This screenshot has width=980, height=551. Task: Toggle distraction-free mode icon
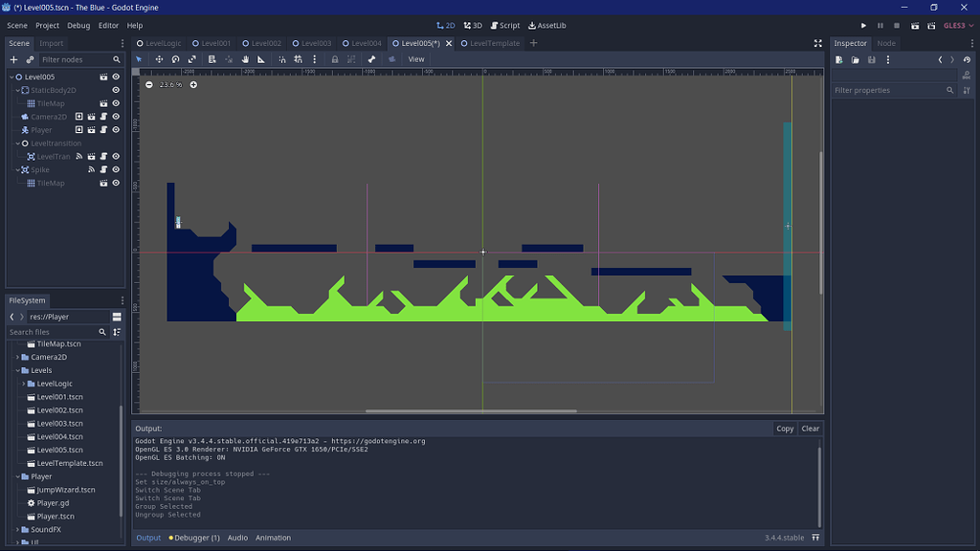click(x=817, y=43)
